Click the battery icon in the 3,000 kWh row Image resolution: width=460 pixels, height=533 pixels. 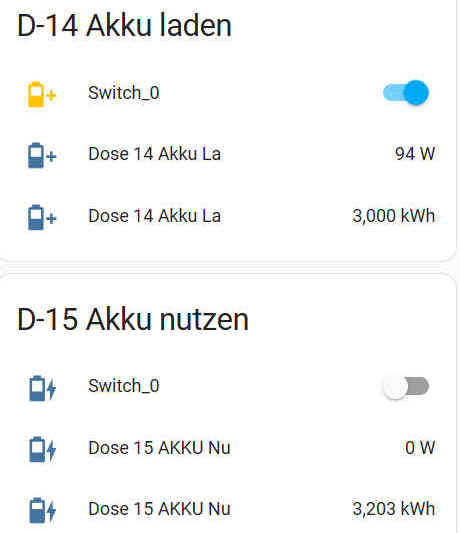click(42, 217)
